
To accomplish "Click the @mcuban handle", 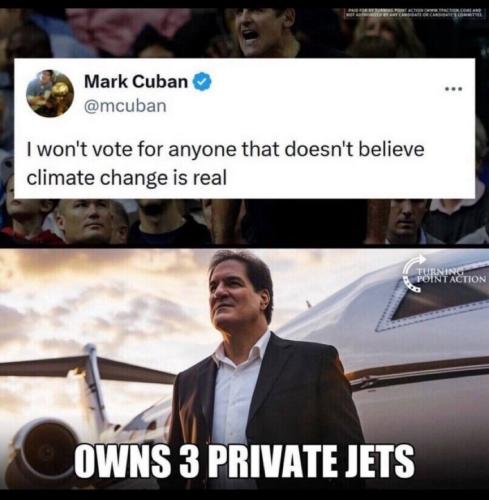I will (x=125, y=106).
